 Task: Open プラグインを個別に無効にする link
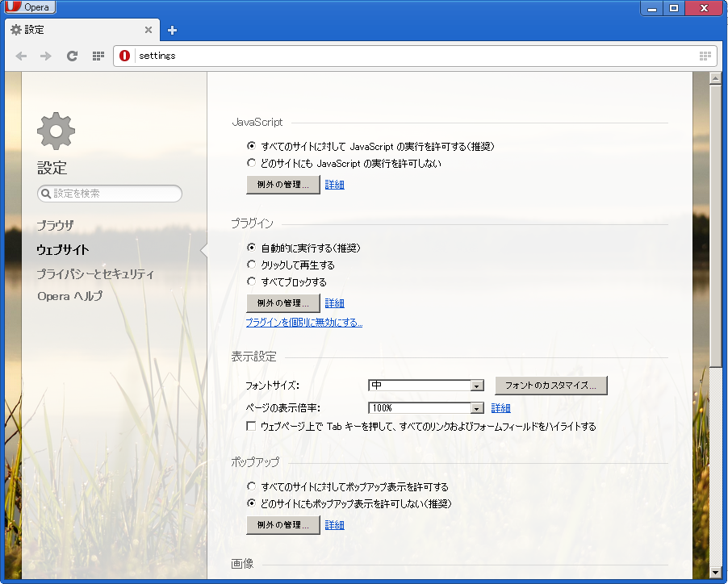coord(303,323)
